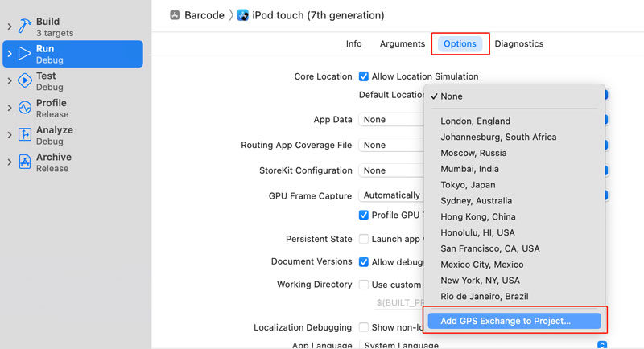Select the Test Debug row
This screenshot has height=349, width=644.
point(72,80)
